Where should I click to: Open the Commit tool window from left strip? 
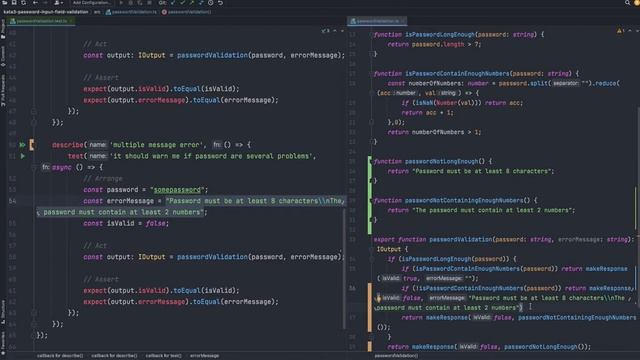[x=3, y=56]
